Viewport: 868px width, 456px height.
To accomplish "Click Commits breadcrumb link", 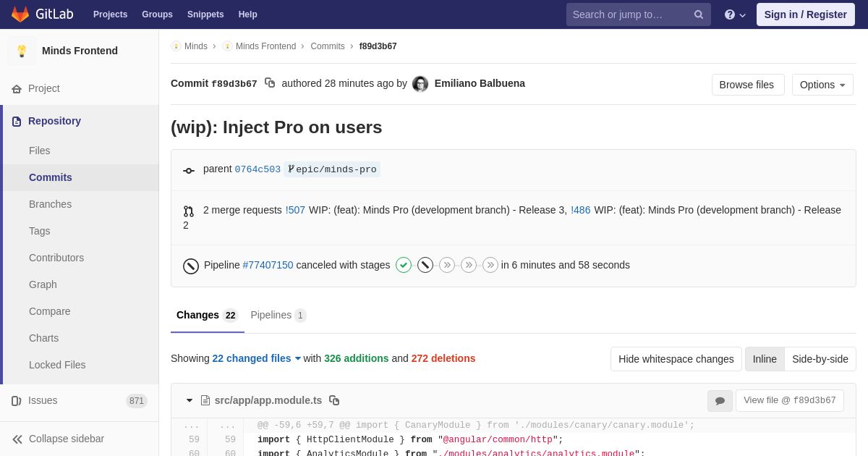I will click(x=328, y=46).
